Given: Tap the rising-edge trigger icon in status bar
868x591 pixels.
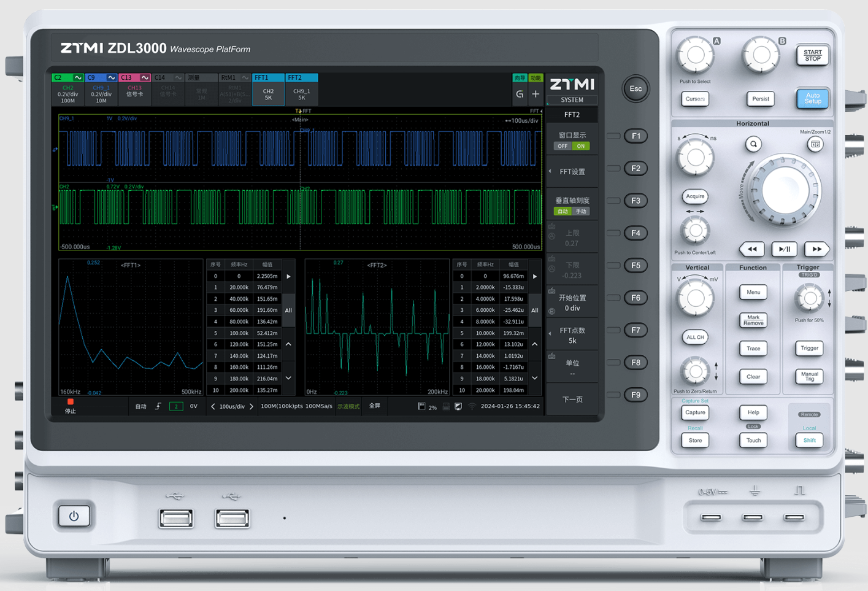Looking at the screenshot, I should pos(158,406).
